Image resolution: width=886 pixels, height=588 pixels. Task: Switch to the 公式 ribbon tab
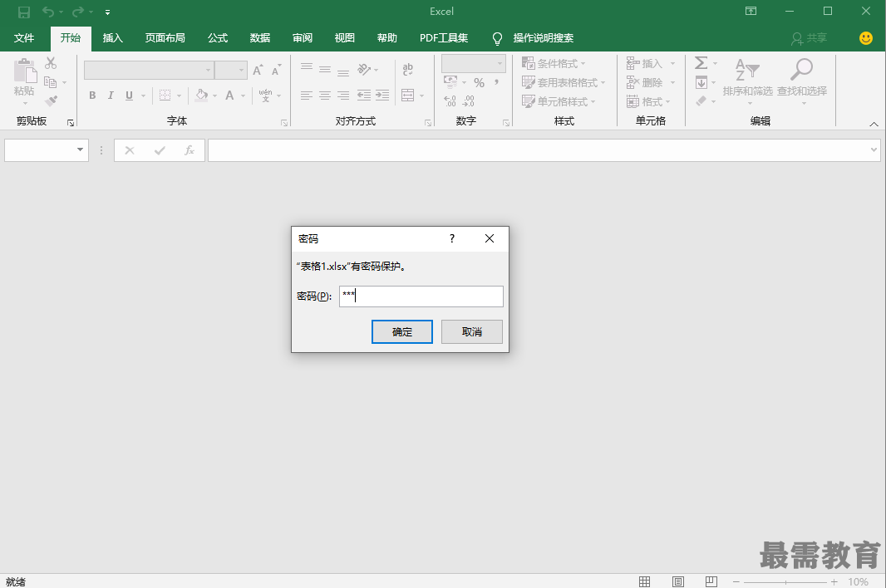coord(218,38)
